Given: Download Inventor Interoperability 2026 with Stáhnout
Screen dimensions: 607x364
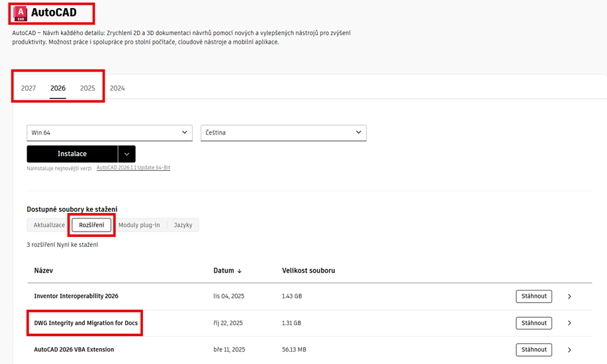Looking at the screenshot, I should (534, 296).
